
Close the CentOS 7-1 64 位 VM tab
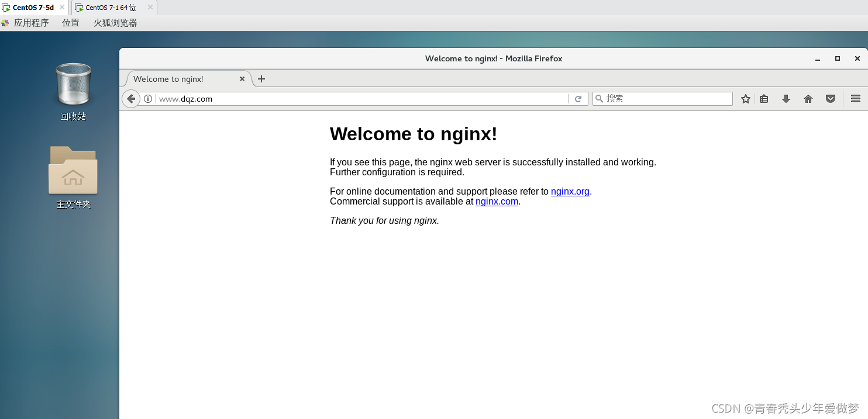coord(150,7)
